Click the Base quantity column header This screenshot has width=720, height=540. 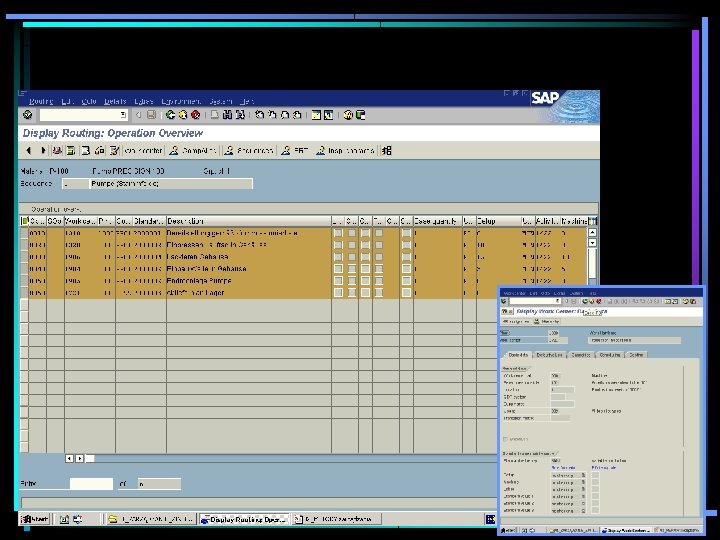coord(438,221)
